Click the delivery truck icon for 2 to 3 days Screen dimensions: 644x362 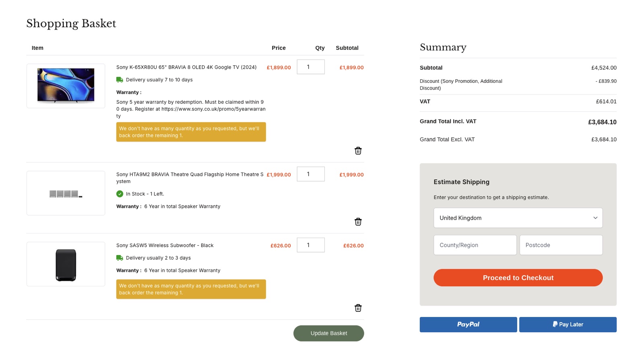(x=120, y=258)
